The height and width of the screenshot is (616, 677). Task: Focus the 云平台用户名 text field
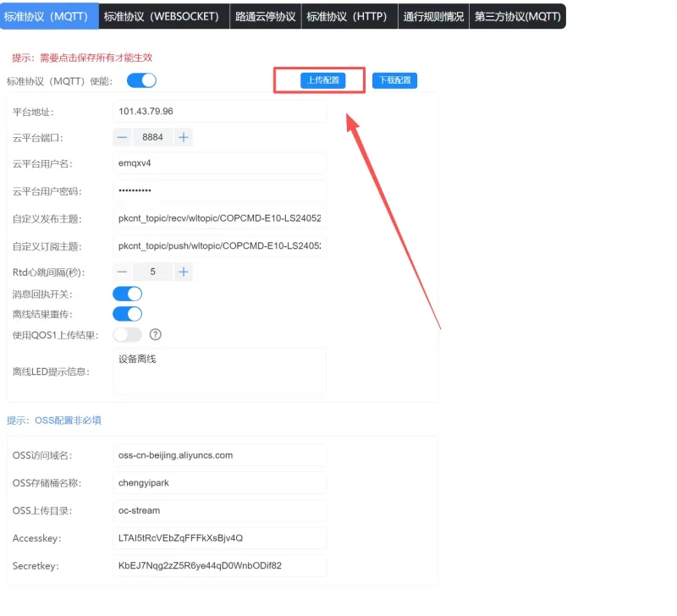tap(219, 163)
